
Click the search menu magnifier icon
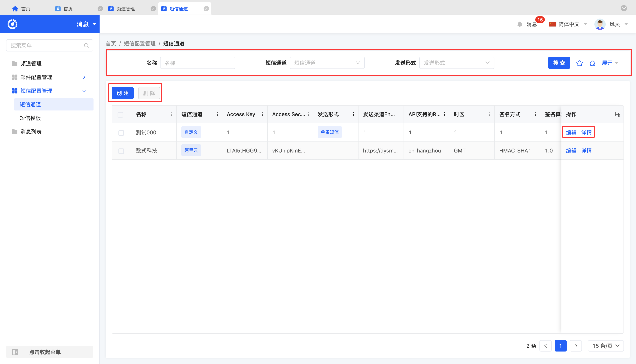pyautogui.click(x=86, y=45)
